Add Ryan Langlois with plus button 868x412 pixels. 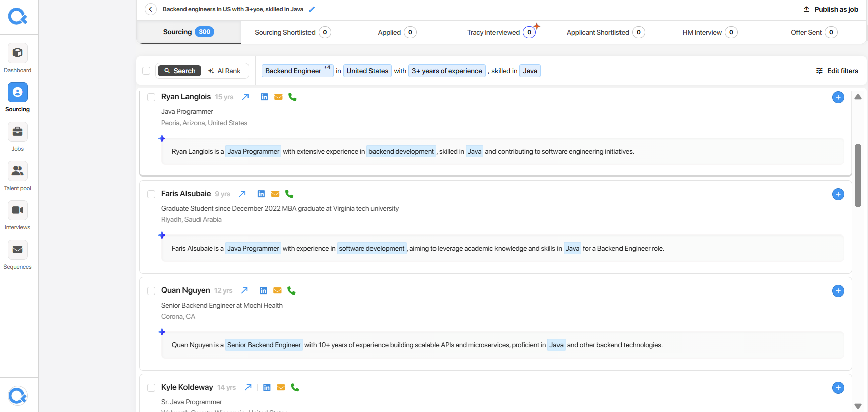(x=838, y=97)
